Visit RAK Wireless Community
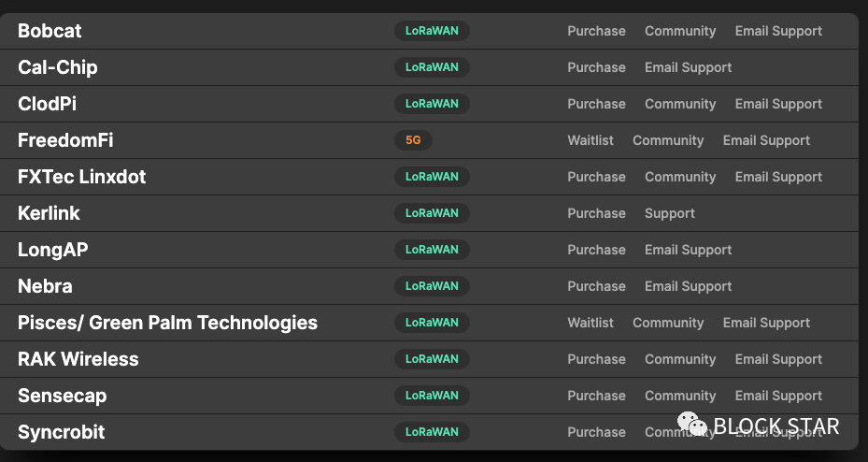This screenshot has height=462, width=868. [x=680, y=359]
